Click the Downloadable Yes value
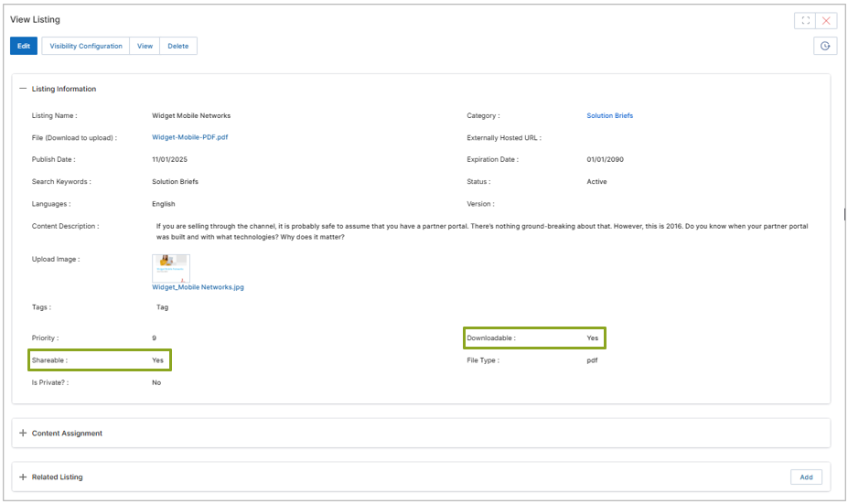 593,338
